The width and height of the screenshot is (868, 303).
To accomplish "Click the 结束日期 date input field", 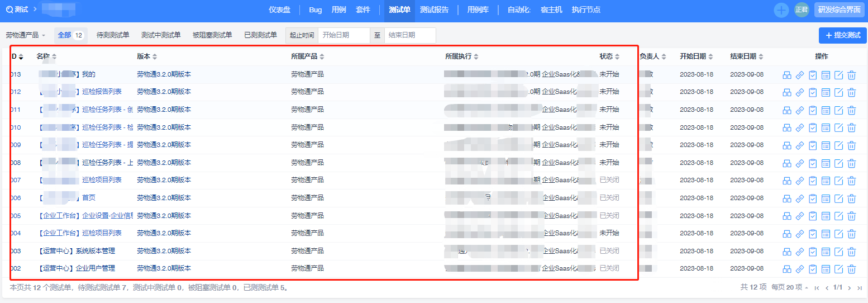I will click(x=410, y=35).
